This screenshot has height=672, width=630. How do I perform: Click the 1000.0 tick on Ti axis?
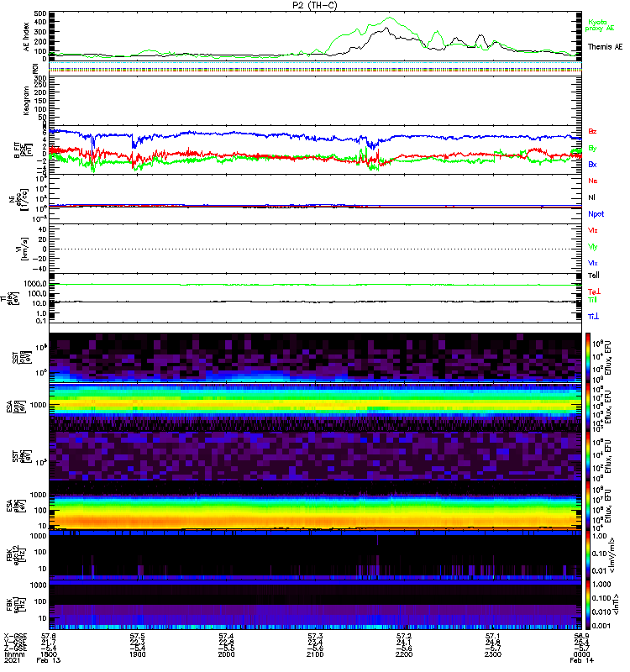(x=35, y=284)
